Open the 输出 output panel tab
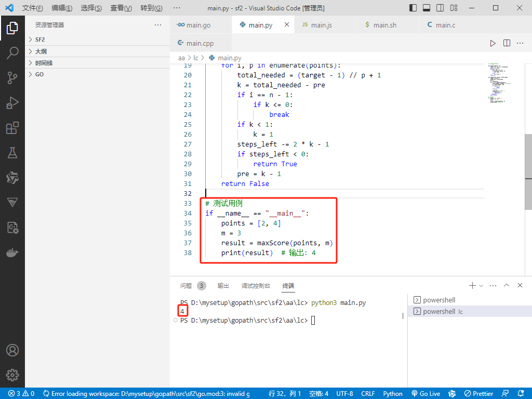This screenshot has height=399, width=532. (x=223, y=286)
